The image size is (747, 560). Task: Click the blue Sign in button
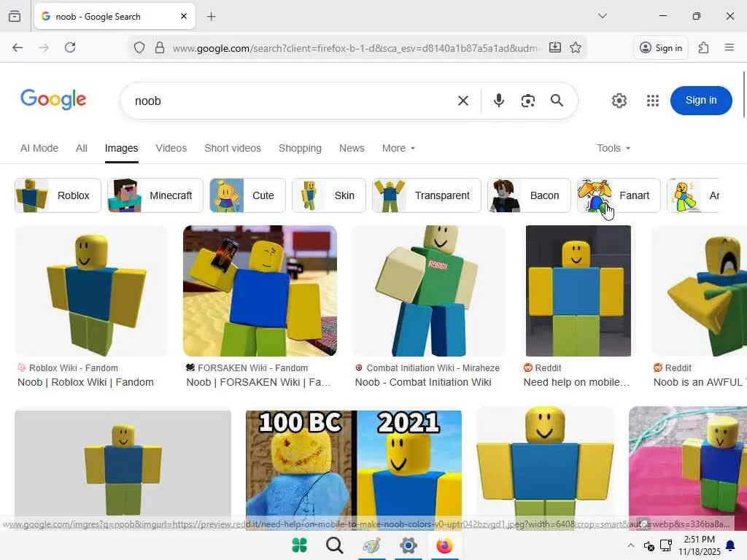click(x=701, y=101)
